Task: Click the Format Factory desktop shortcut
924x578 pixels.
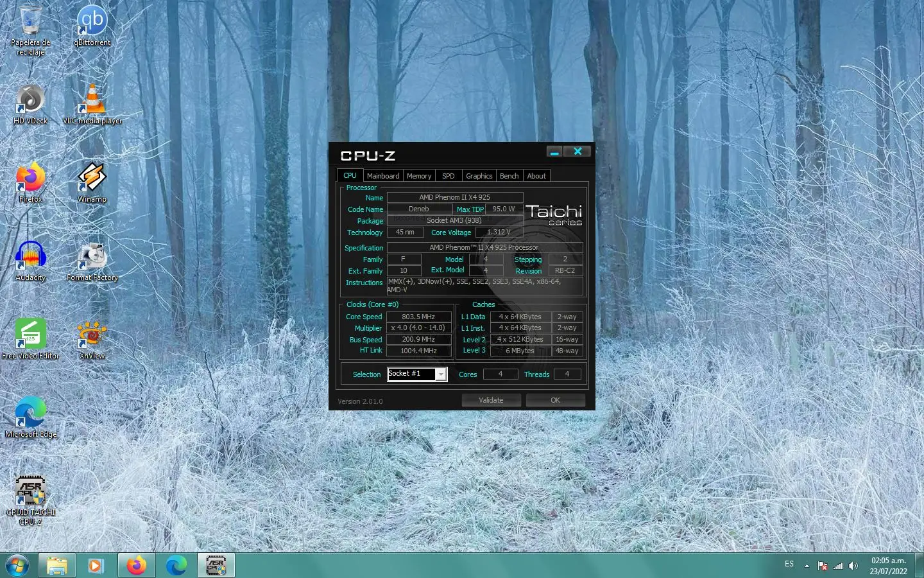Action: pyautogui.click(x=92, y=261)
